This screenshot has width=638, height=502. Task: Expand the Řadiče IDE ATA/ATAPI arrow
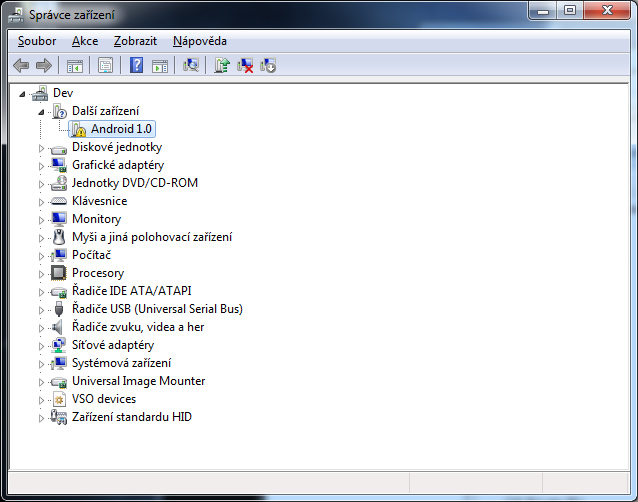(41, 292)
